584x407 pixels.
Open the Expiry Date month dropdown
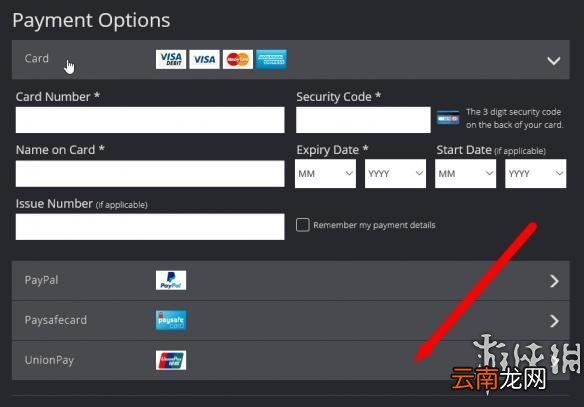click(x=326, y=174)
